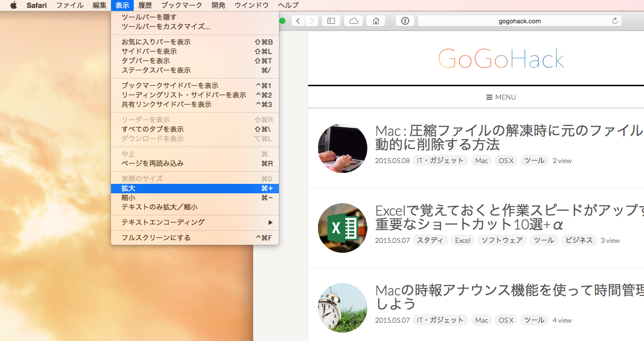The image size is (644, 341).
Task: Click the 1Password extension icon
Action: tap(405, 21)
